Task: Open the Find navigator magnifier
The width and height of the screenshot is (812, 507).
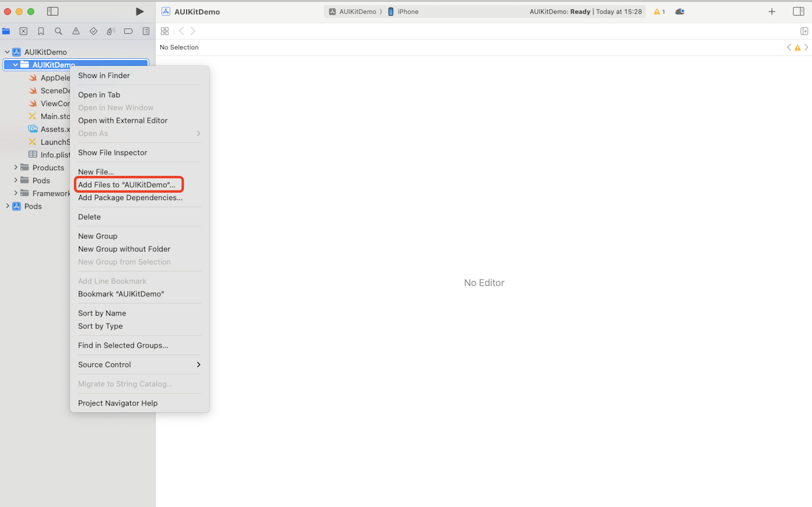Action: 58,31
